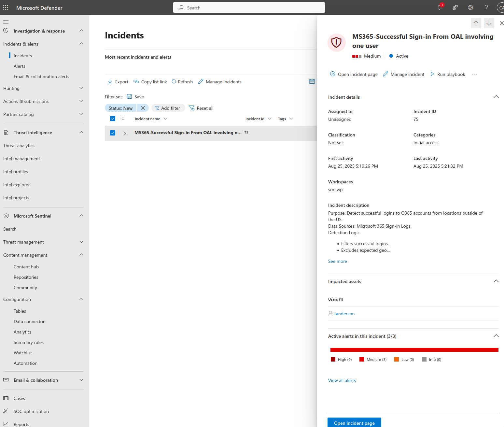The height and width of the screenshot is (427, 504).
Task: Collapse Incidents & alerts group
Action: coord(81,44)
